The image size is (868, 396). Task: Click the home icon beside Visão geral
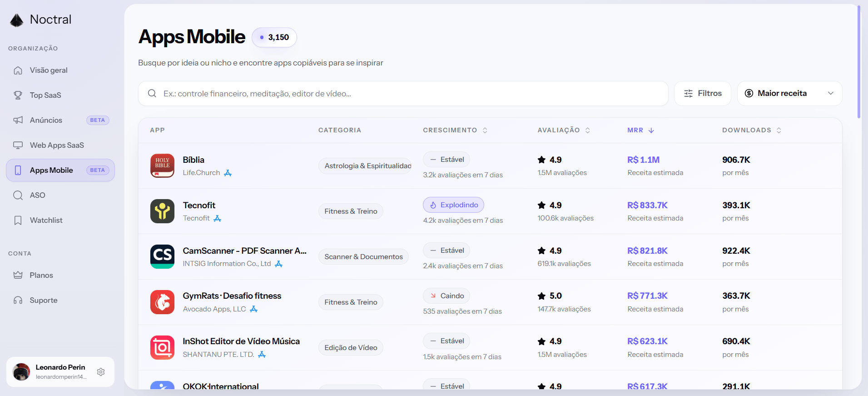[18, 70]
